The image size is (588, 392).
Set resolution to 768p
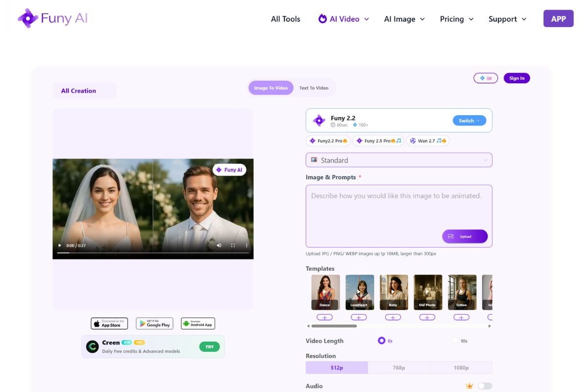[399, 367]
